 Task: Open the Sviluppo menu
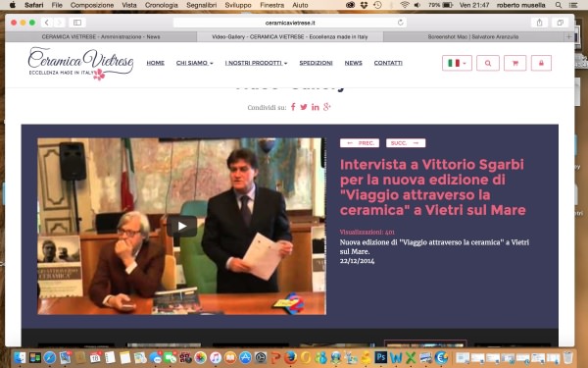click(238, 5)
